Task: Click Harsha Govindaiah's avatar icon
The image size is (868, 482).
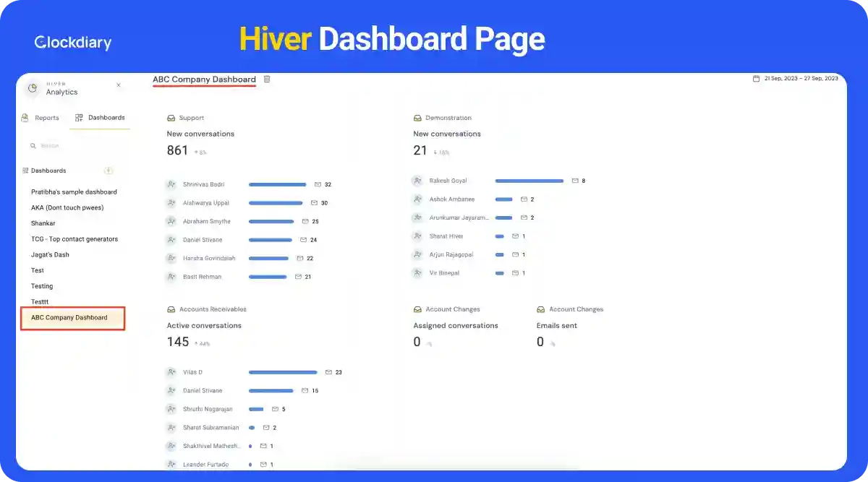Action: 171,258
